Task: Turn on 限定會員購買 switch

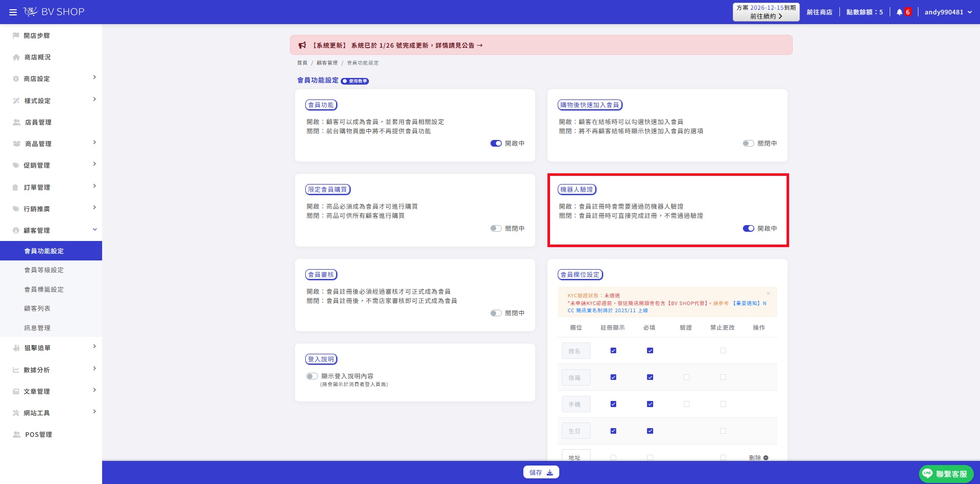Action: point(496,229)
